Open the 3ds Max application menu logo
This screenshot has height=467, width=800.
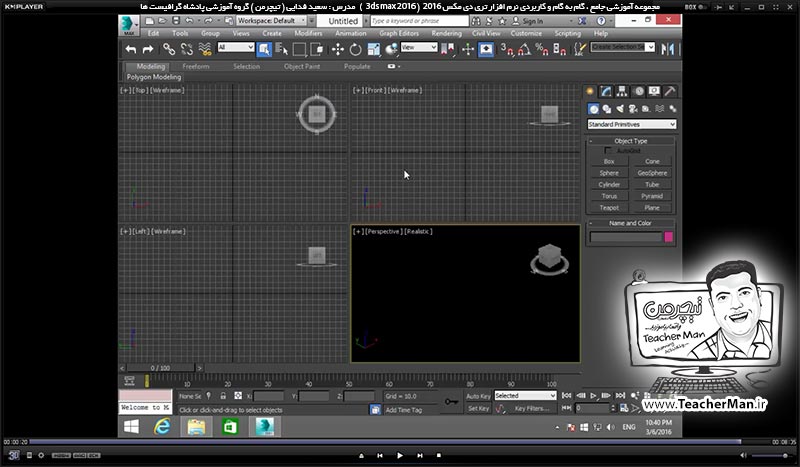tap(128, 26)
